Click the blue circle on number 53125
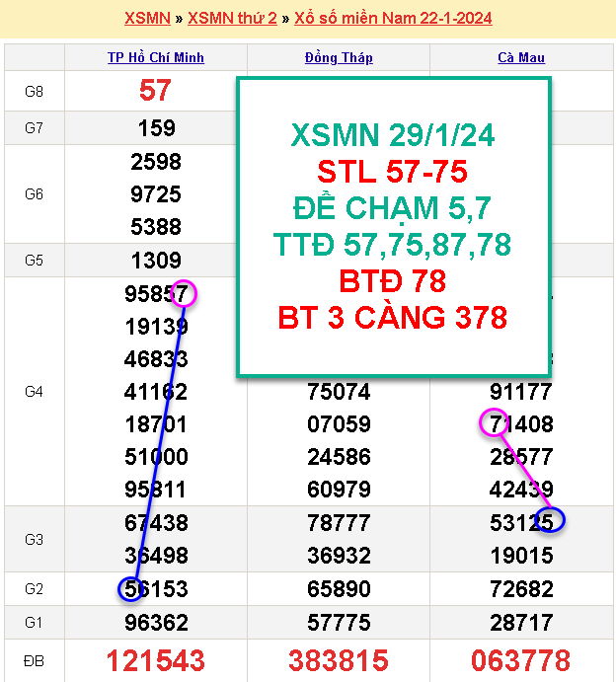This screenshot has width=616, height=682. 551,520
